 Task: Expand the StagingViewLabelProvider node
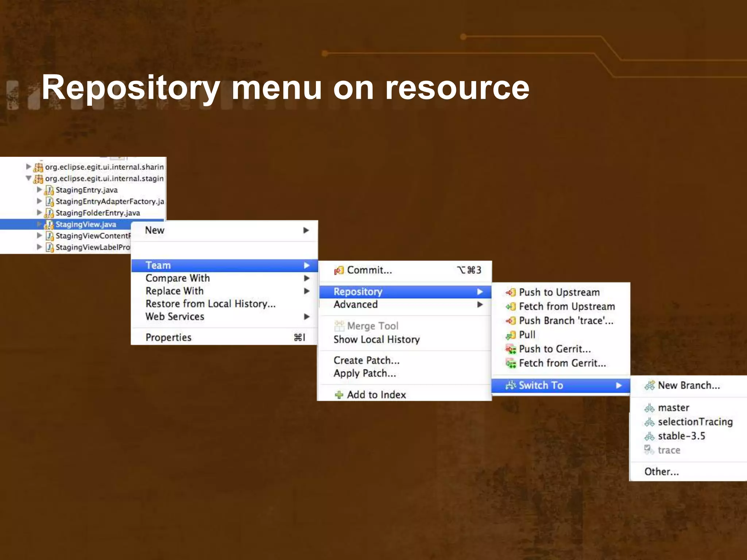[x=39, y=247]
